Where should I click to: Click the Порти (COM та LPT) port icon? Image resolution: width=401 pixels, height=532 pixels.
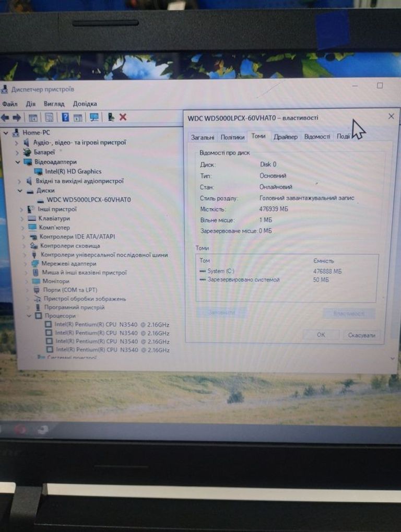(37, 290)
